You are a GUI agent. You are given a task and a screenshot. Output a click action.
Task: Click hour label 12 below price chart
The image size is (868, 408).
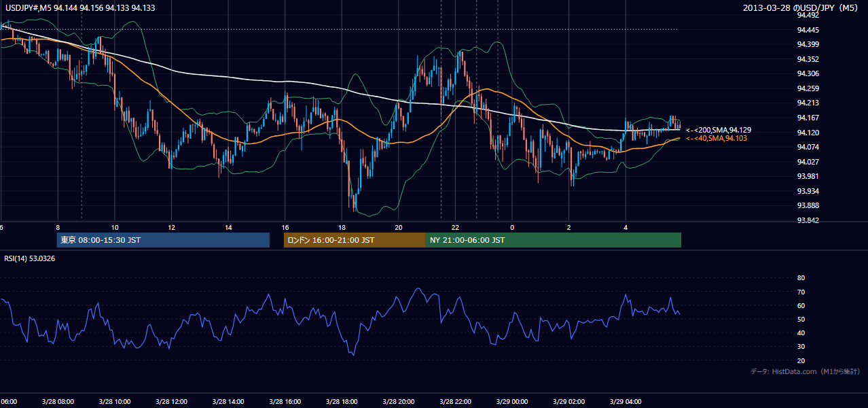[x=172, y=228]
